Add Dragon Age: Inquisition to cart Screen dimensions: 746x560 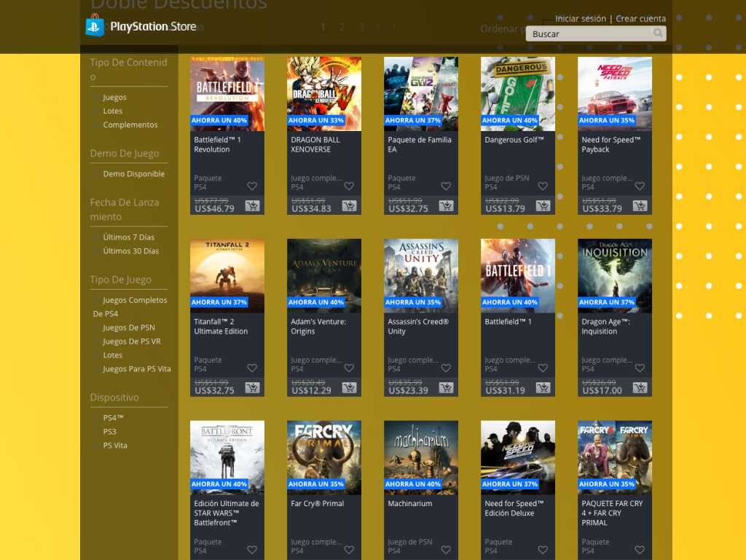tap(640, 387)
